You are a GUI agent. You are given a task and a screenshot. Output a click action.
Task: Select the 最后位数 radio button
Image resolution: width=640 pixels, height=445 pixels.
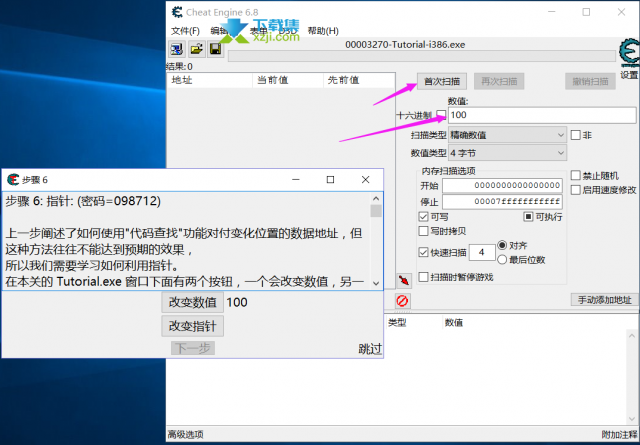pos(502,260)
